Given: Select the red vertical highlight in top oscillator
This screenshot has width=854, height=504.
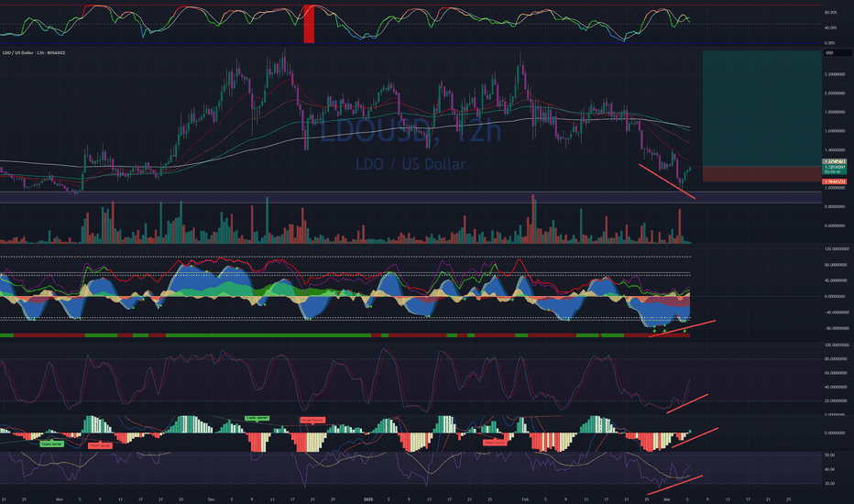Looking at the screenshot, I should click(309, 23).
